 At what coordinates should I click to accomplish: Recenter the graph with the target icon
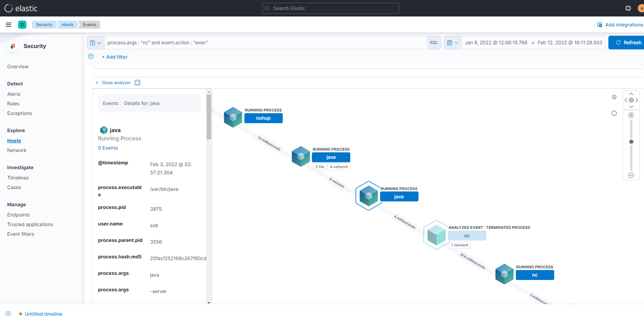pos(631,100)
